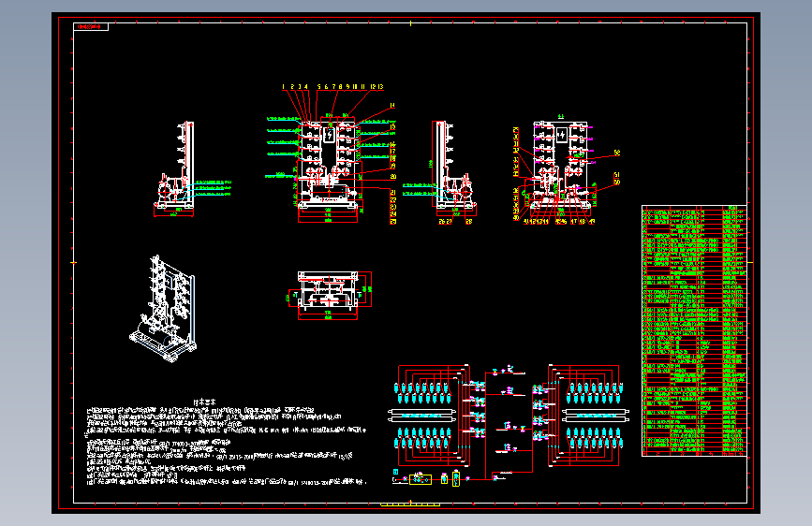The image size is (812, 526).
Task: Select the upper-left cyan nozzle bank in schematic
Action: click(x=422, y=393)
